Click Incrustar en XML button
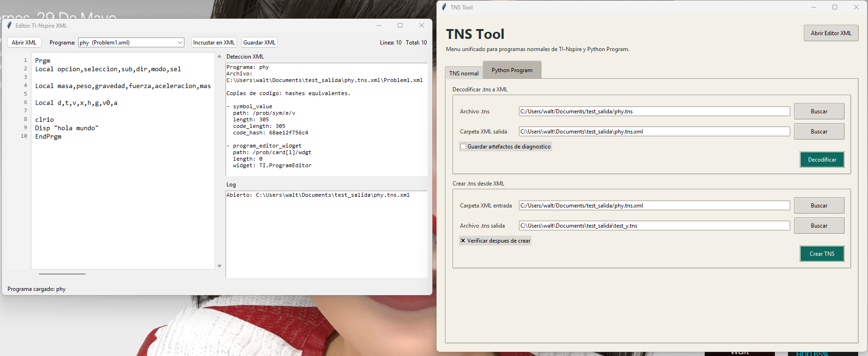 click(214, 43)
